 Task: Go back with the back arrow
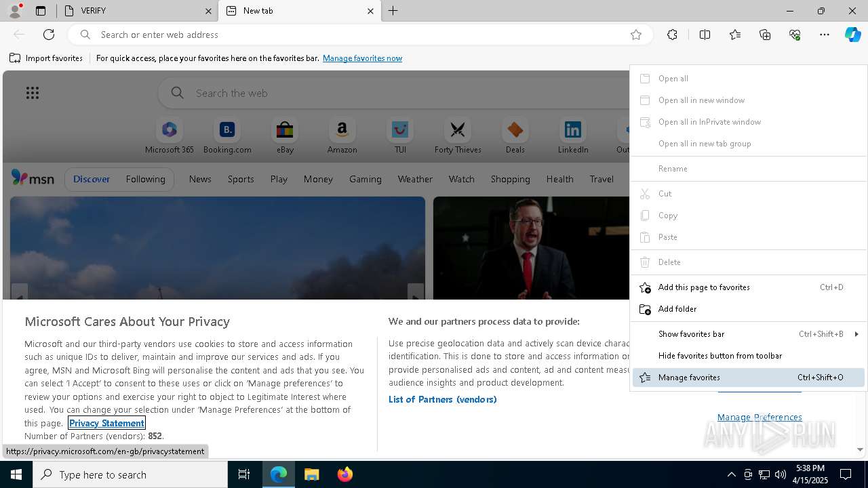coord(19,35)
